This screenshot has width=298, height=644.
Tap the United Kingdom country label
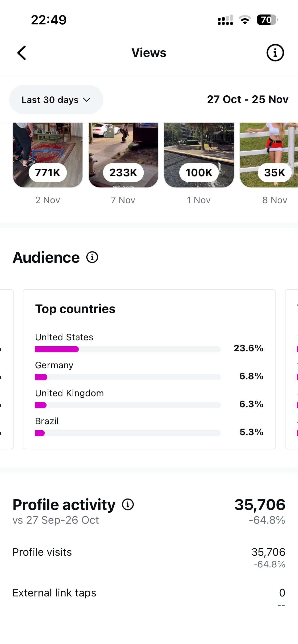(70, 393)
